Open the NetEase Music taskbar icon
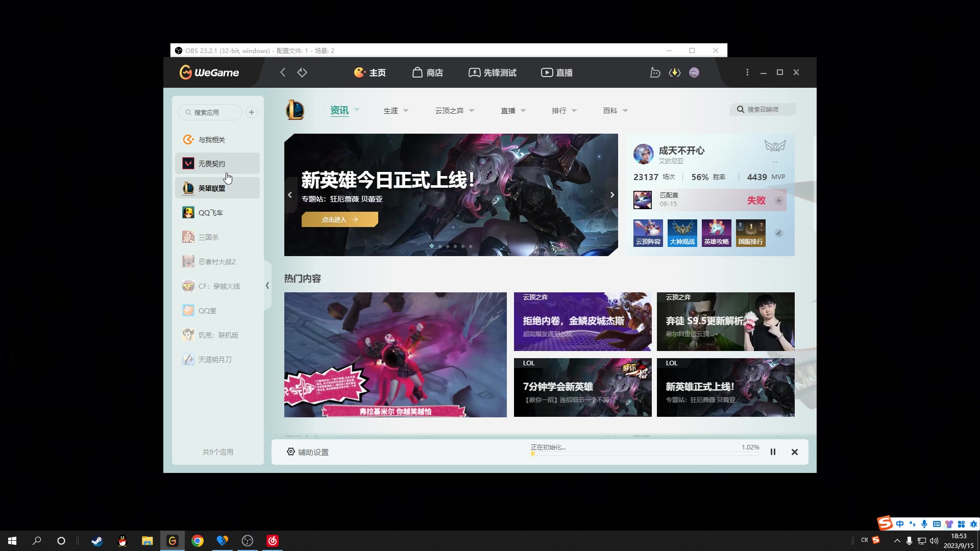The image size is (980, 551). tap(273, 541)
